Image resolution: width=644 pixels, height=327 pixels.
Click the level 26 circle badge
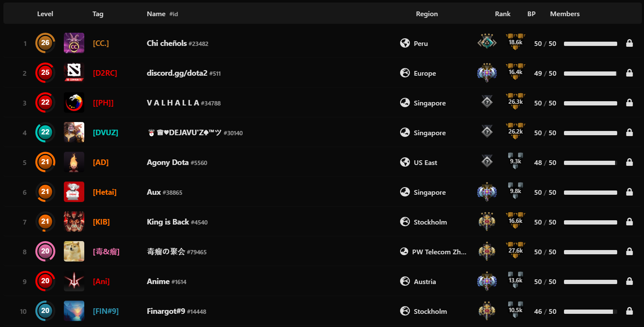(x=45, y=43)
